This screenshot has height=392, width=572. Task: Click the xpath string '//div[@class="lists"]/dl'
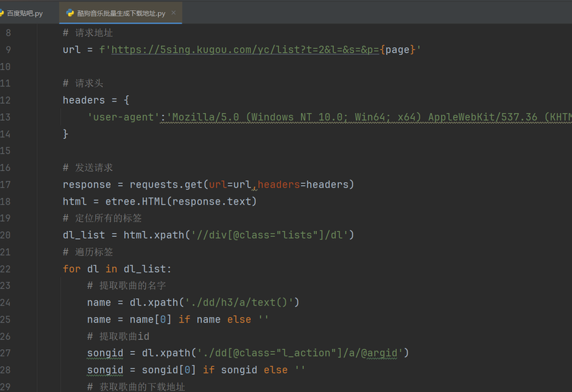[270, 235]
